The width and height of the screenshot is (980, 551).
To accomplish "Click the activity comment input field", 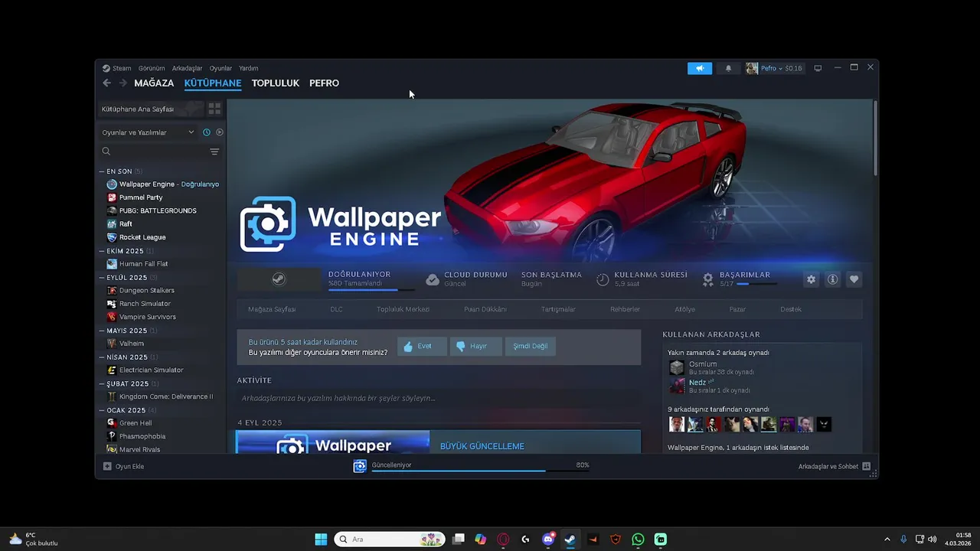I will [x=439, y=398].
